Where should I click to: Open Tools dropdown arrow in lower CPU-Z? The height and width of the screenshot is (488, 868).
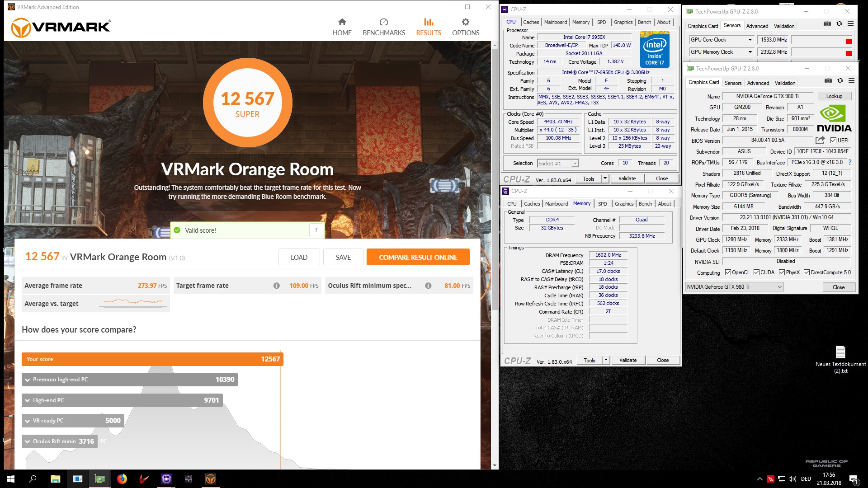(x=605, y=360)
